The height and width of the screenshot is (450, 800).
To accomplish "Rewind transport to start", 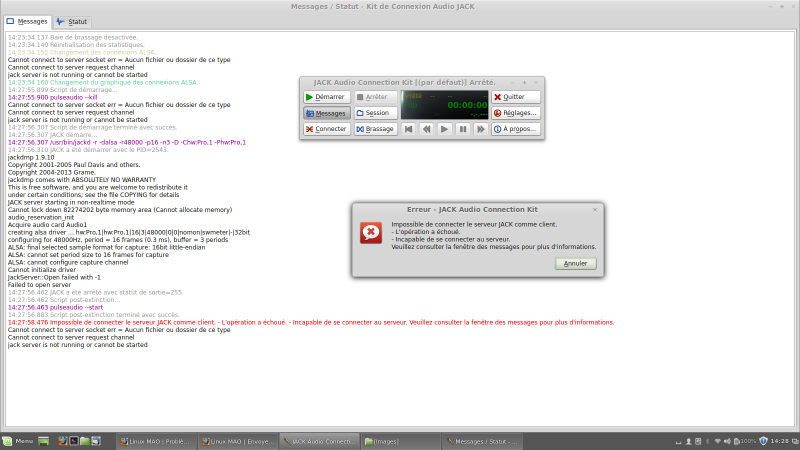I will pyautogui.click(x=409, y=129).
